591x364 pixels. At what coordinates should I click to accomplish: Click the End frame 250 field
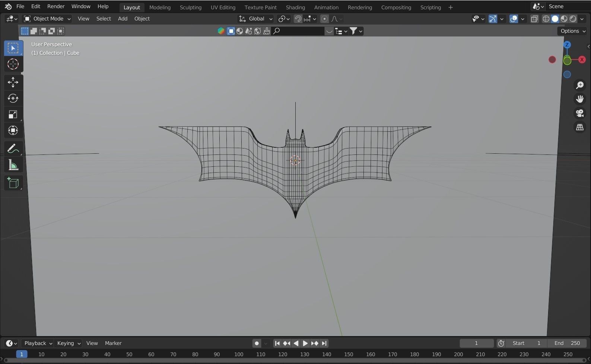point(567,343)
